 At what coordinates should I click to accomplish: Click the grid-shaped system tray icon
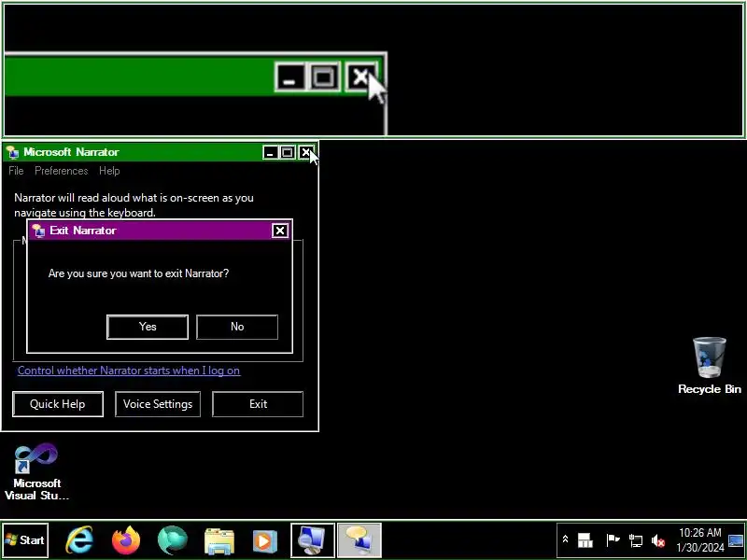[585, 540]
